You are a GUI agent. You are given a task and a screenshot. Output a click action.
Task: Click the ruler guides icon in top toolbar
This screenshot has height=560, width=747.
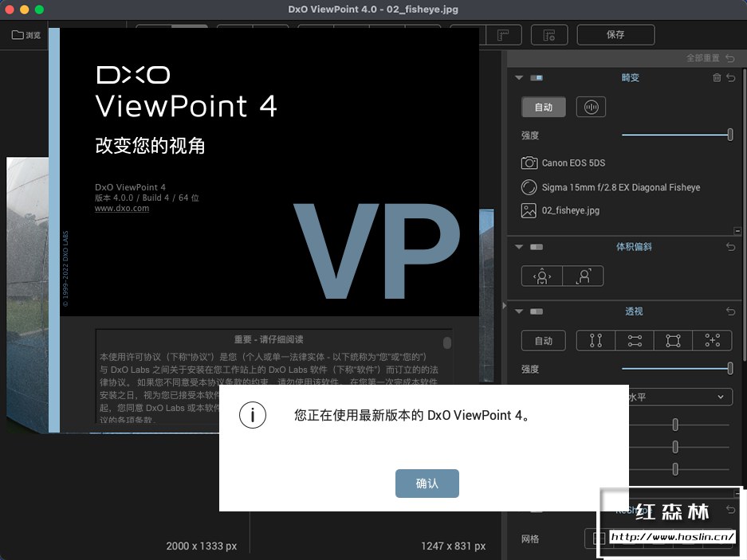click(503, 35)
